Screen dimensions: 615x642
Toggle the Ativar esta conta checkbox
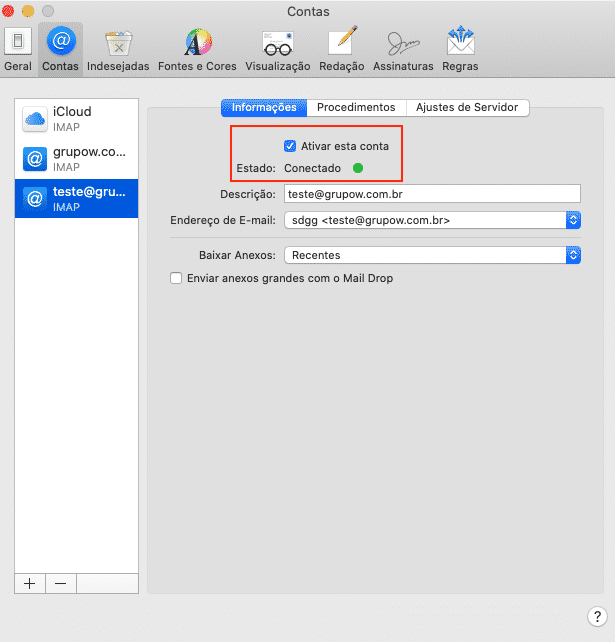point(290,146)
